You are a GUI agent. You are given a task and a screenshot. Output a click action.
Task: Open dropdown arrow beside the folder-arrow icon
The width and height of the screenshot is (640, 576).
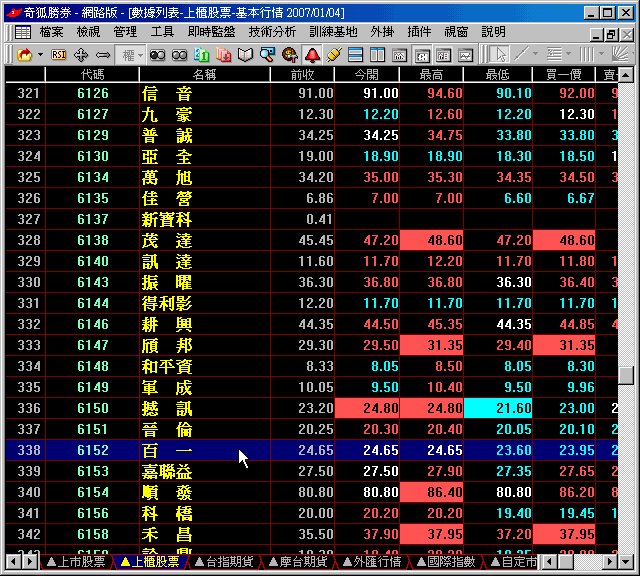pos(40,55)
